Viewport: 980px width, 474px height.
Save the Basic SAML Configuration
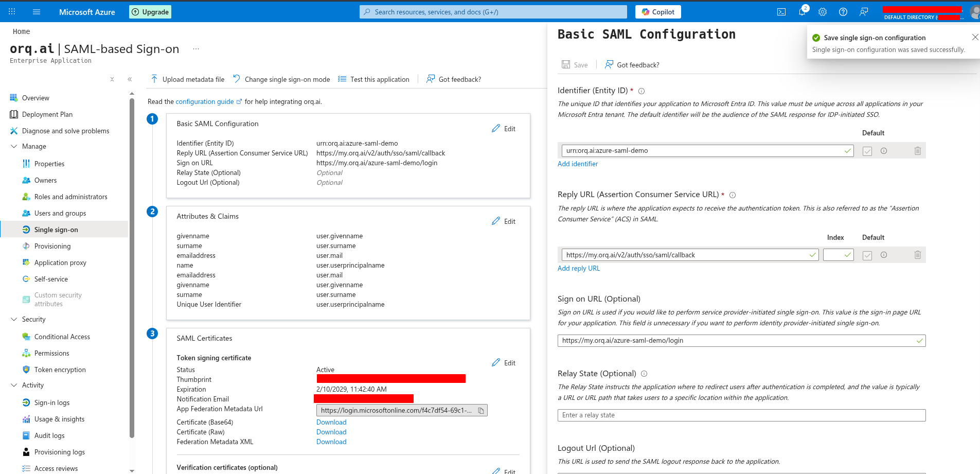[575, 64]
